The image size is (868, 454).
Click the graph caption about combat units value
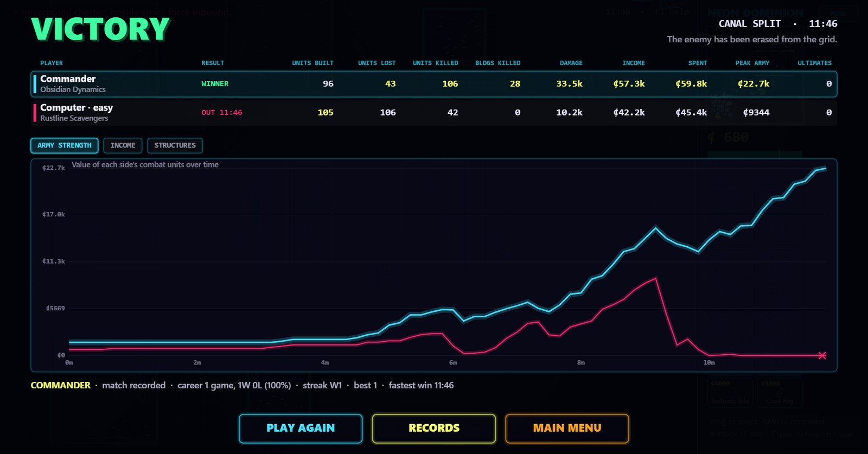tap(145, 164)
